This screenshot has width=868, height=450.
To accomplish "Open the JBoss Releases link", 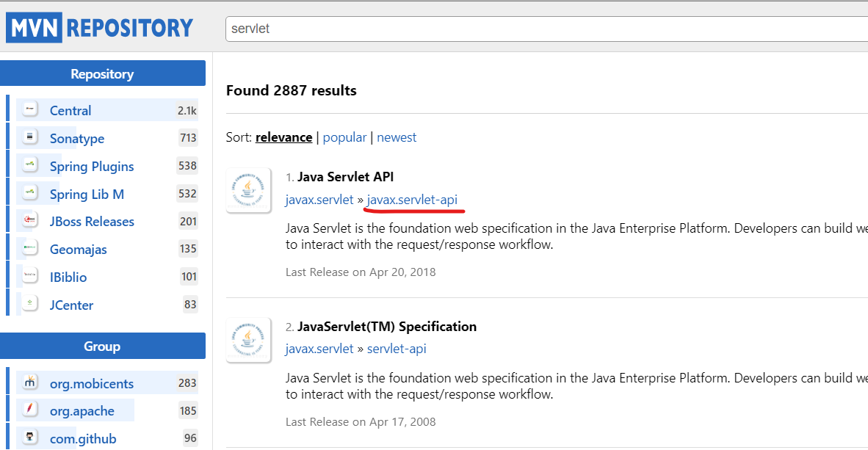I will 92,222.
